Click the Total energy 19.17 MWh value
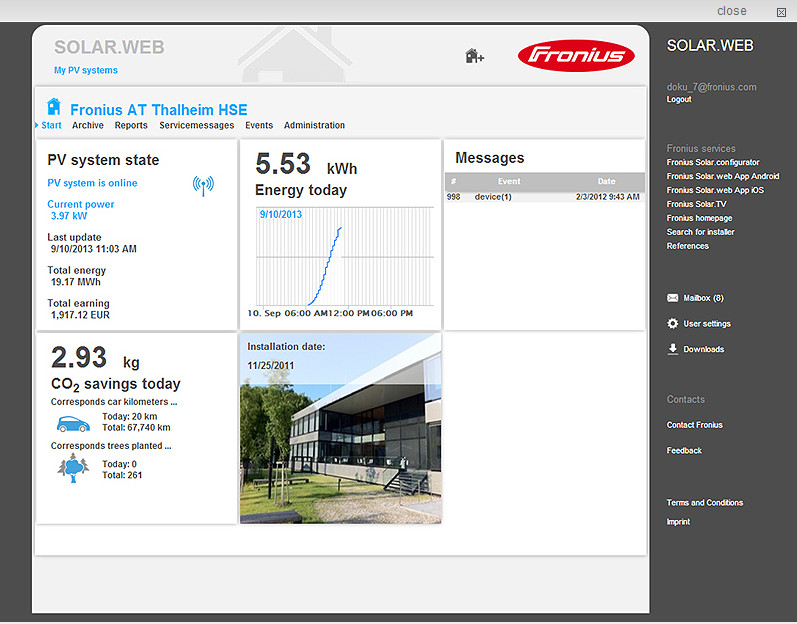Viewport: 797px width, 624px height. click(x=76, y=282)
